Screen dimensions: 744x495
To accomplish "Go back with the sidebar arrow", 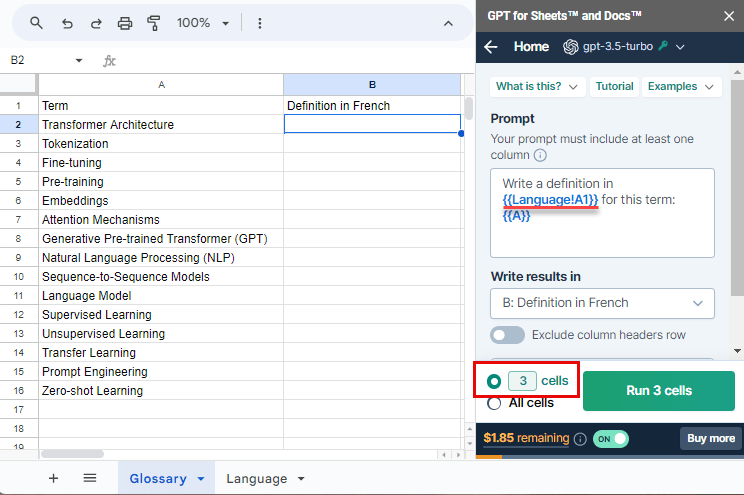I will tap(491, 47).
